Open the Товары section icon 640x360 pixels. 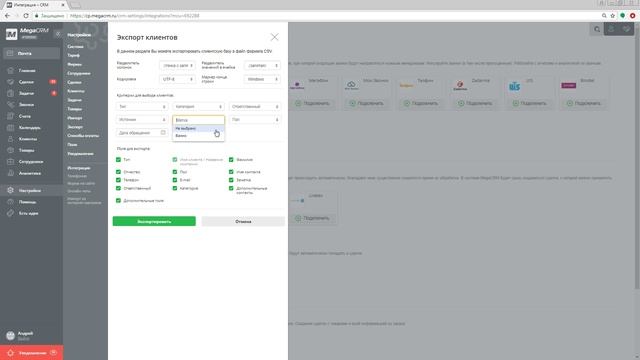coord(11,151)
